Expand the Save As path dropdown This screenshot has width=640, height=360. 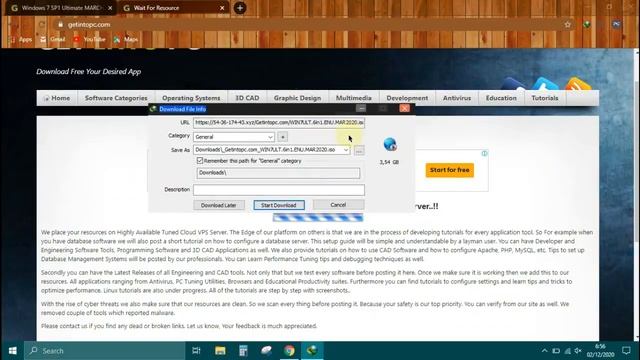click(346, 150)
